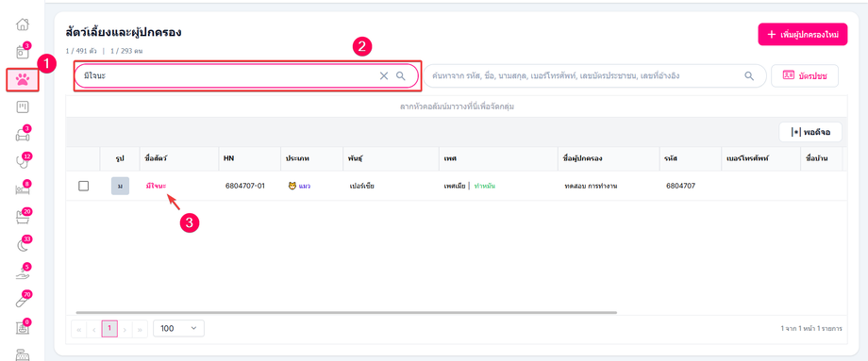Screen dimensions: 868x361
Task: Select the paw pets icon in sidebar
Action: [22, 79]
